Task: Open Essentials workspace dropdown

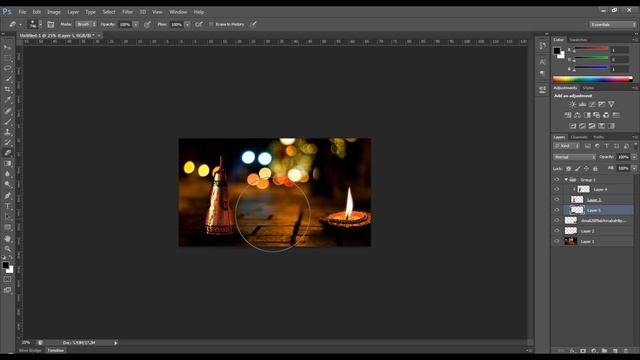Action: point(612,24)
